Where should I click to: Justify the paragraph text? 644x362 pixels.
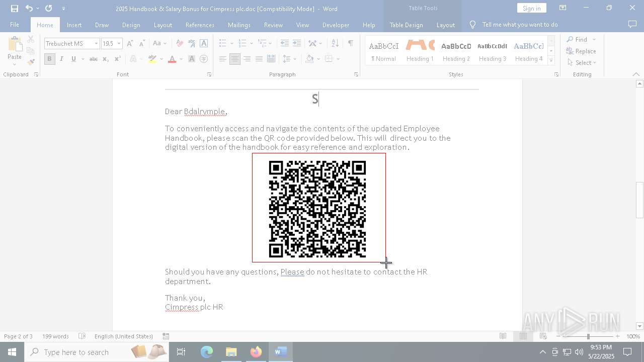tap(259, 59)
